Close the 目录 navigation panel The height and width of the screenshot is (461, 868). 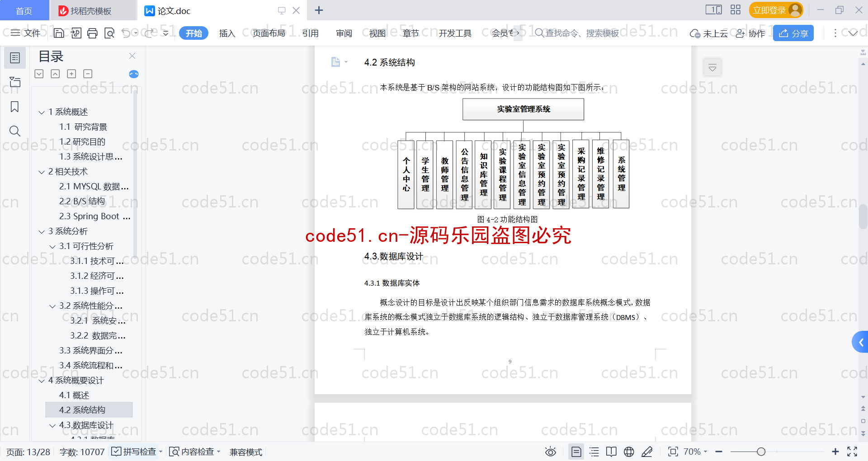[132, 56]
